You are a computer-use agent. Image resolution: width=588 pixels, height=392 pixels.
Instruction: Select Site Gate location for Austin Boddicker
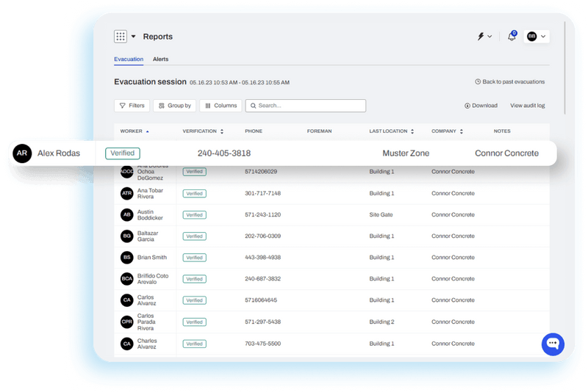click(381, 214)
